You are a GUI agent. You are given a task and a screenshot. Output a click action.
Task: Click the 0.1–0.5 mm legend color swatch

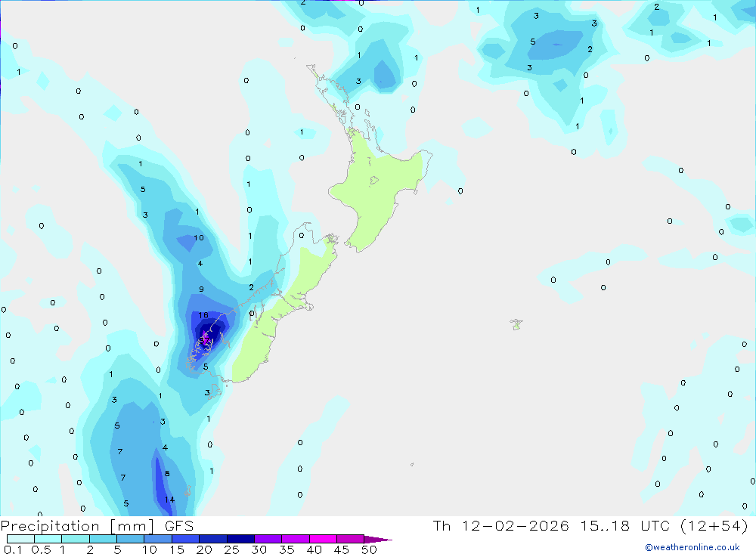click(x=20, y=539)
